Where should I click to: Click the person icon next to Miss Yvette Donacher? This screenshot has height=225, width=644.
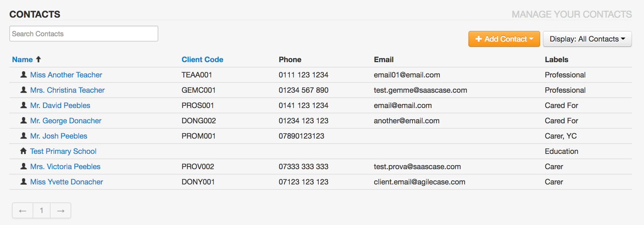pos(23,181)
